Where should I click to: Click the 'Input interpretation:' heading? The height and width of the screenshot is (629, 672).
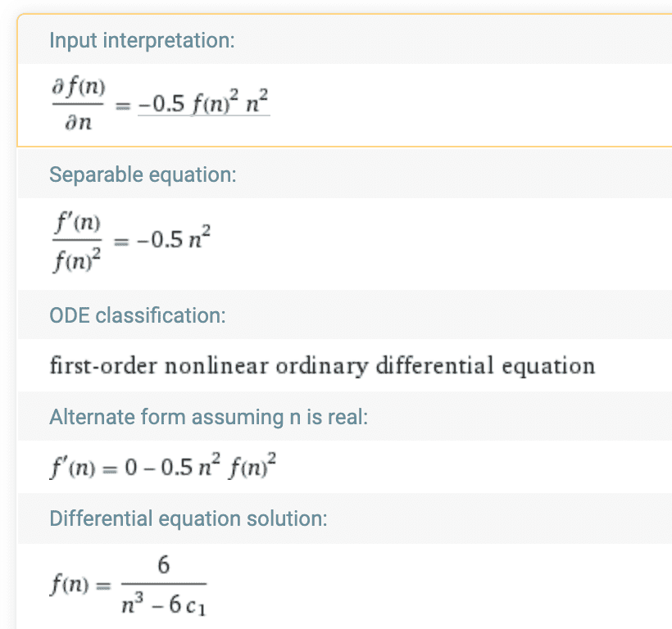click(x=142, y=40)
